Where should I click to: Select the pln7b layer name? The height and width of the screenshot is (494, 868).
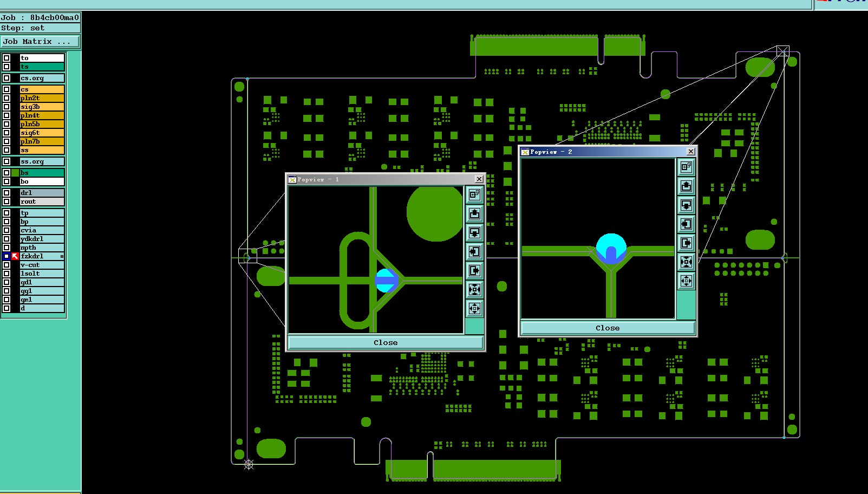coord(42,141)
